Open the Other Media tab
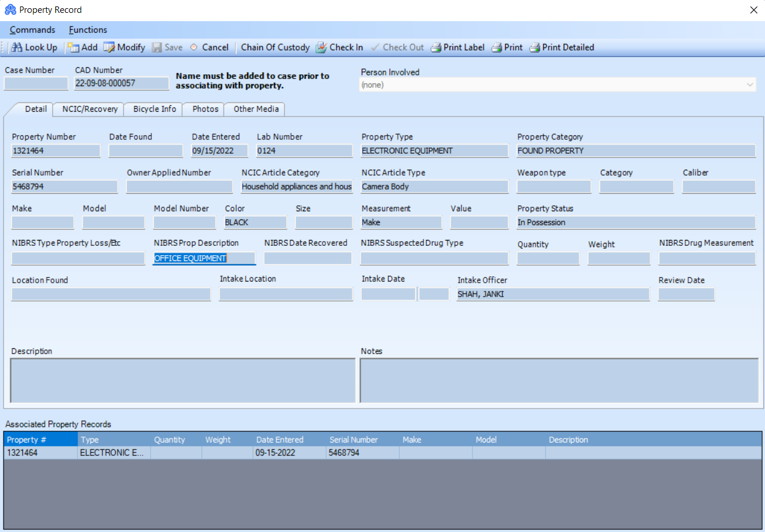The image size is (765, 532). pyautogui.click(x=255, y=109)
